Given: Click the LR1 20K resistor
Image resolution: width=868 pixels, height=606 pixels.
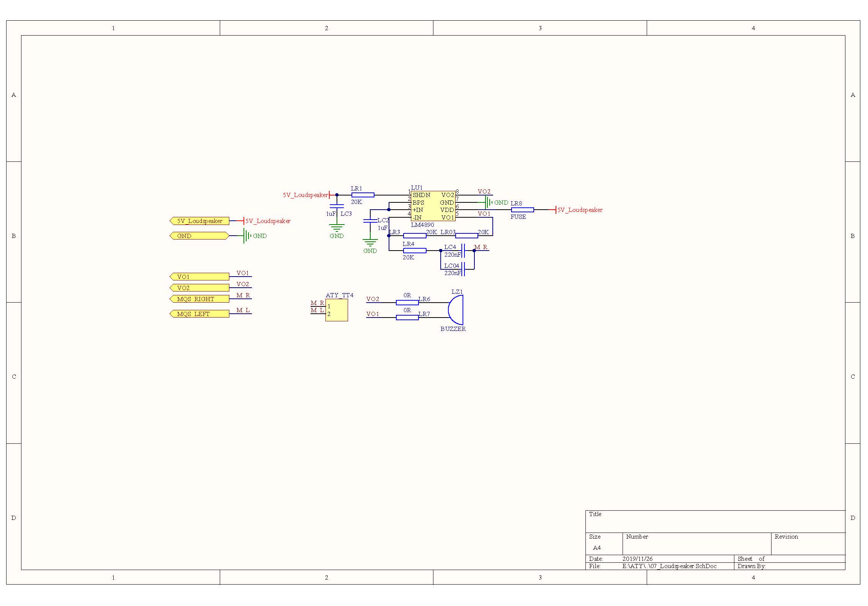Looking at the screenshot, I should coord(363,195).
